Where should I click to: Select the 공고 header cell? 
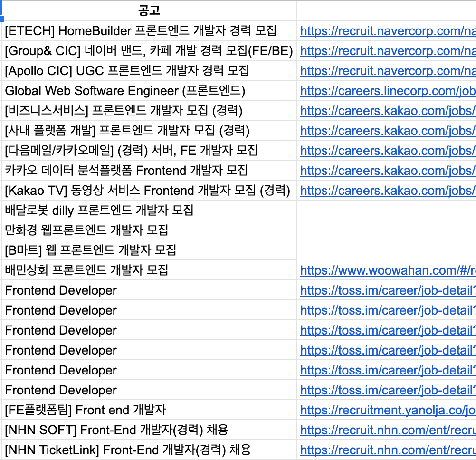[149, 10]
